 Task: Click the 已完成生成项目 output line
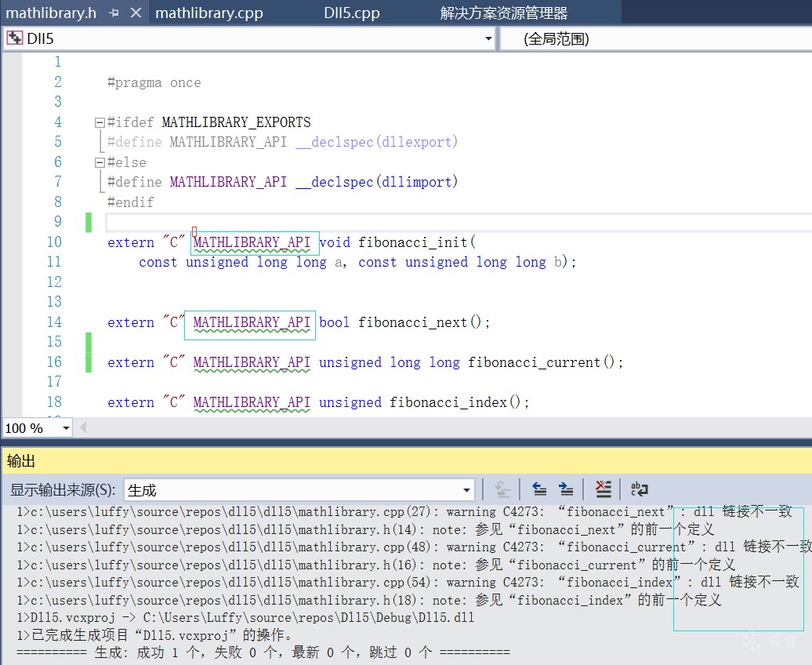pyautogui.click(x=154, y=635)
